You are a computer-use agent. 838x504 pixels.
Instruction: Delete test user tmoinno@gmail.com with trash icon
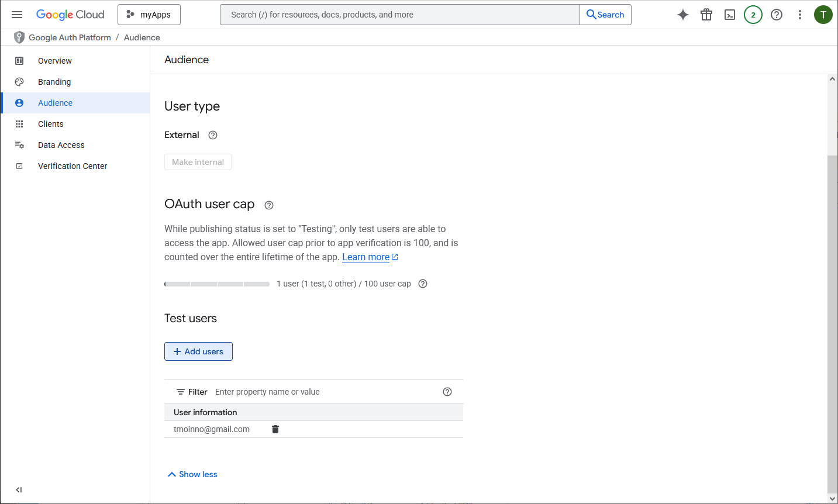pyautogui.click(x=275, y=429)
